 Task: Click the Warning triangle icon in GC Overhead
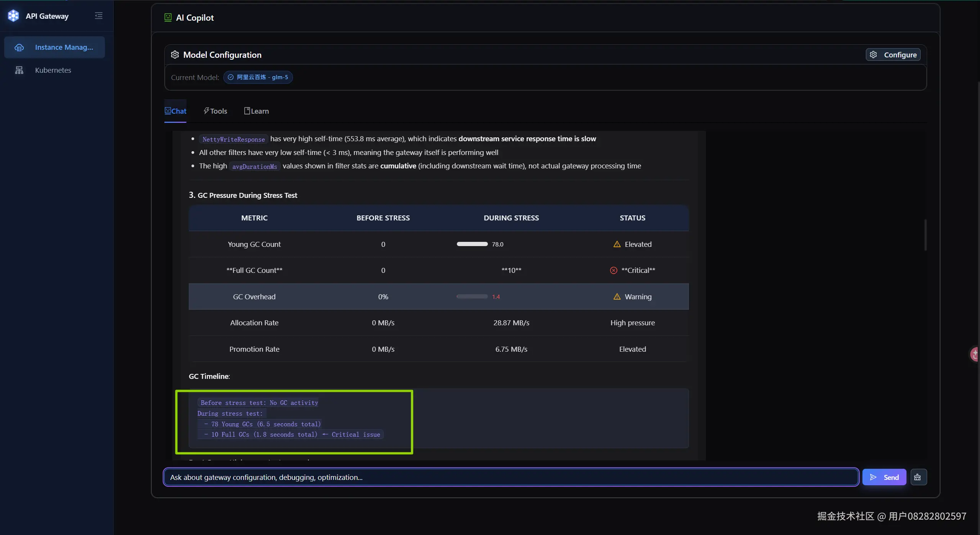[x=617, y=297]
